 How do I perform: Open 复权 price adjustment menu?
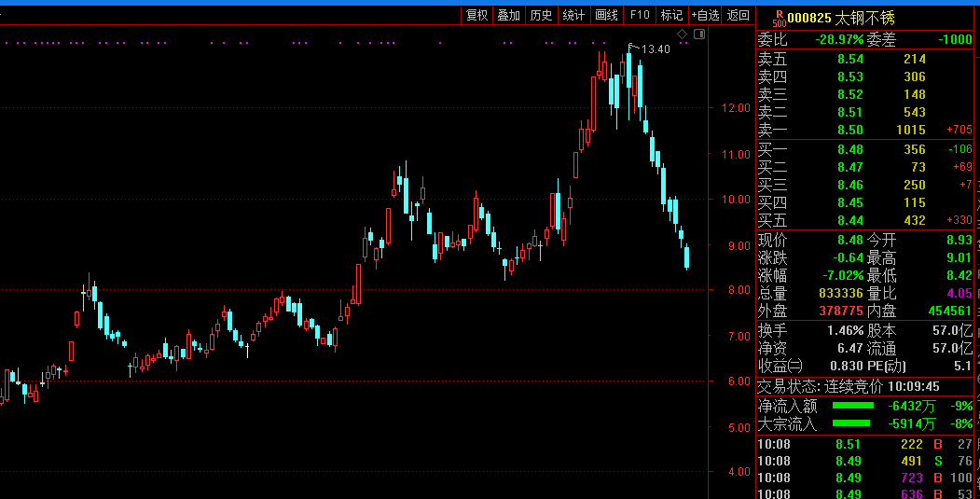pos(476,16)
